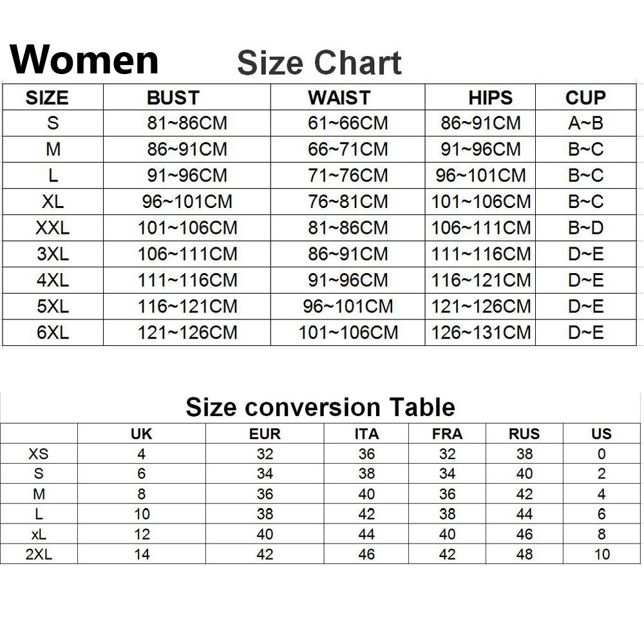Select the A~B cup cell
This screenshot has width=644, height=644.
[585, 123]
